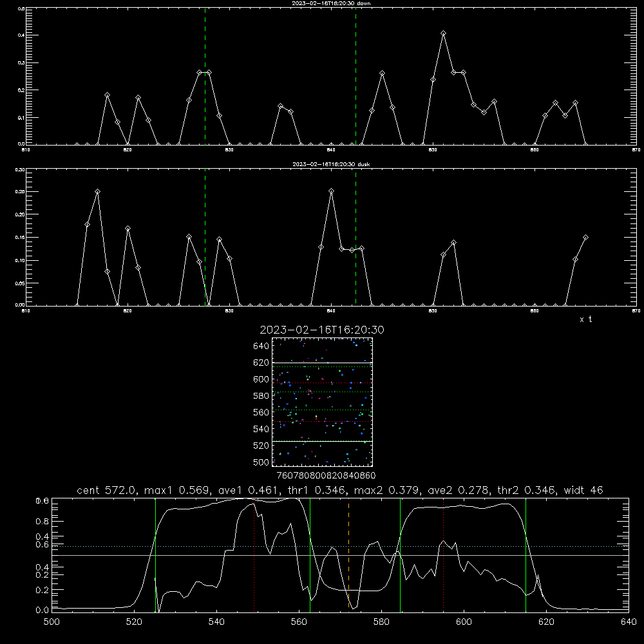Select dusk plot peak diamond at x 817
644x644 pixels.
tap(97, 192)
